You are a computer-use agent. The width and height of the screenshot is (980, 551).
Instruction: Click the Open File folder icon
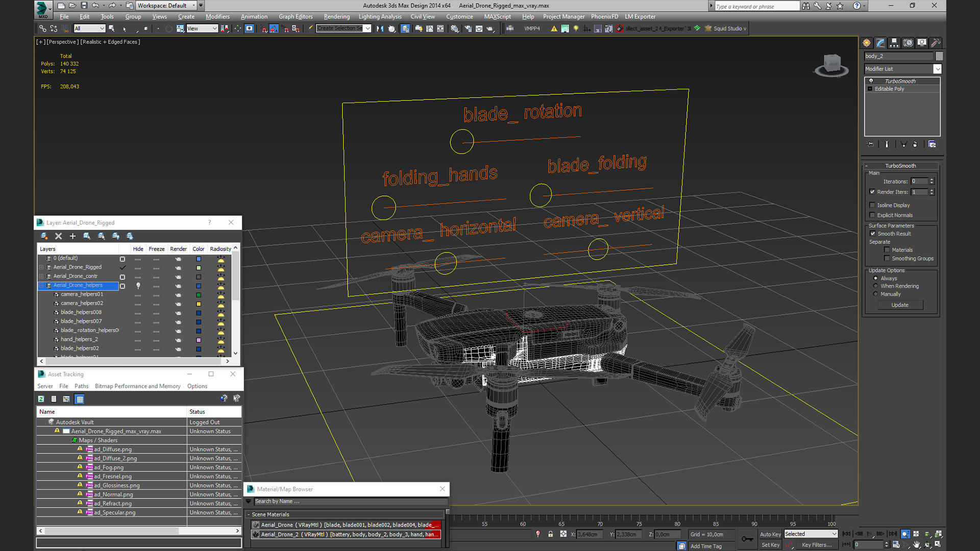click(x=72, y=6)
